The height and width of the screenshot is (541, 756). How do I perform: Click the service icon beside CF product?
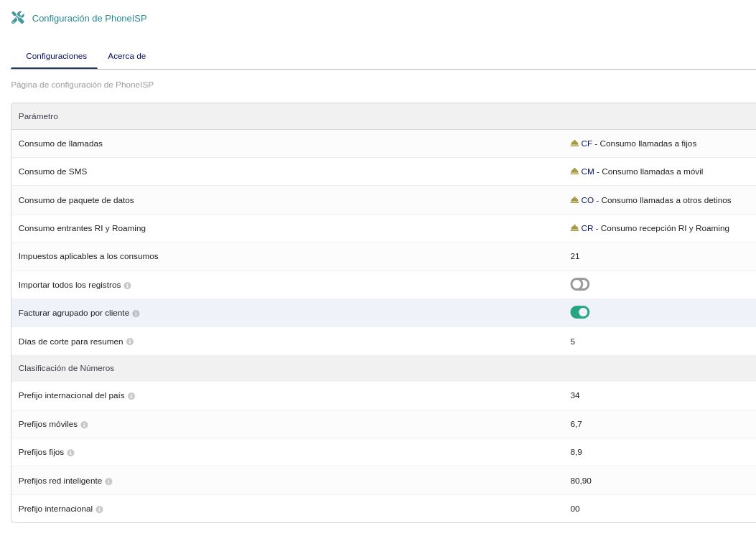(x=574, y=144)
